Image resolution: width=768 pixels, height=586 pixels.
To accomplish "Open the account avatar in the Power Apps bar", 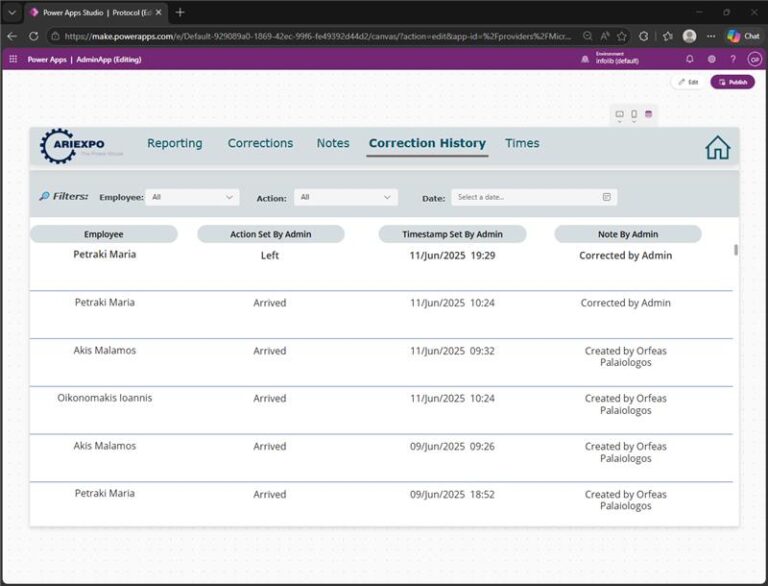I will [x=754, y=59].
